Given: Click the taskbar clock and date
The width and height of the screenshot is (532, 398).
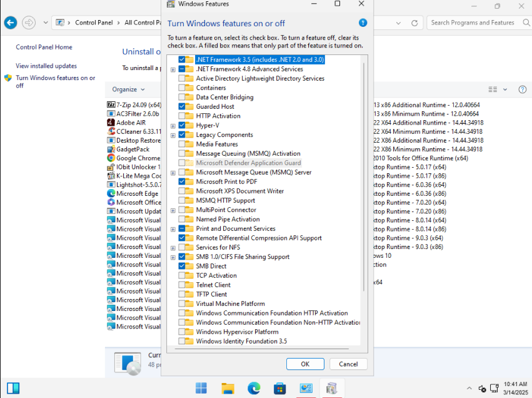Looking at the screenshot, I should (x=515, y=388).
